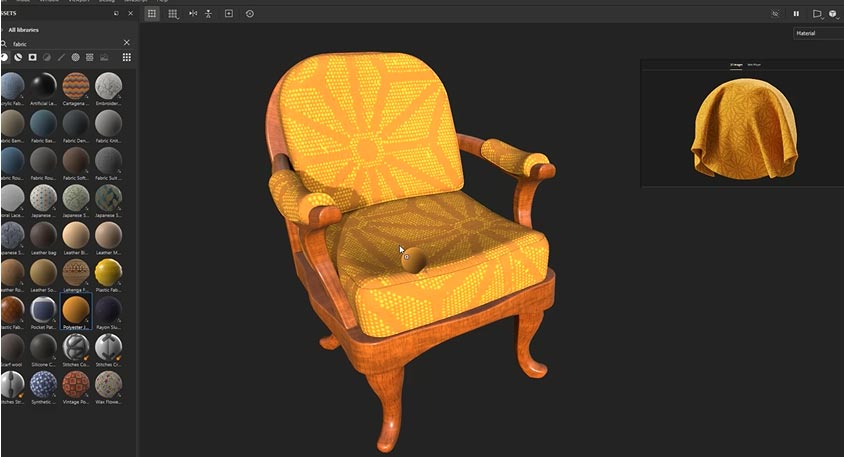Clear the fabric search text

[x=126, y=43]
